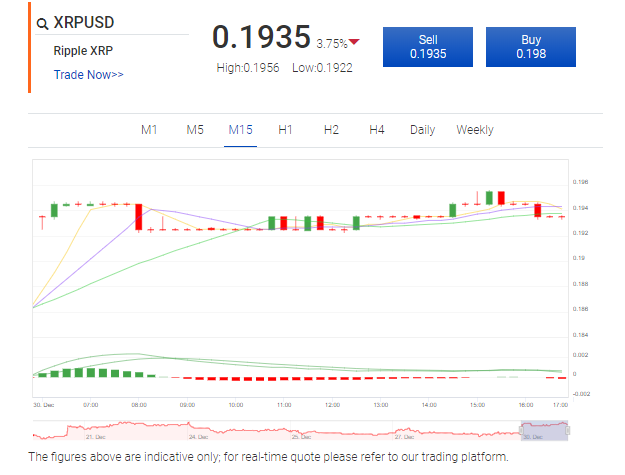Switch to the M5 timeframe tab
625x475 pixels.
[x=195, y=130]
